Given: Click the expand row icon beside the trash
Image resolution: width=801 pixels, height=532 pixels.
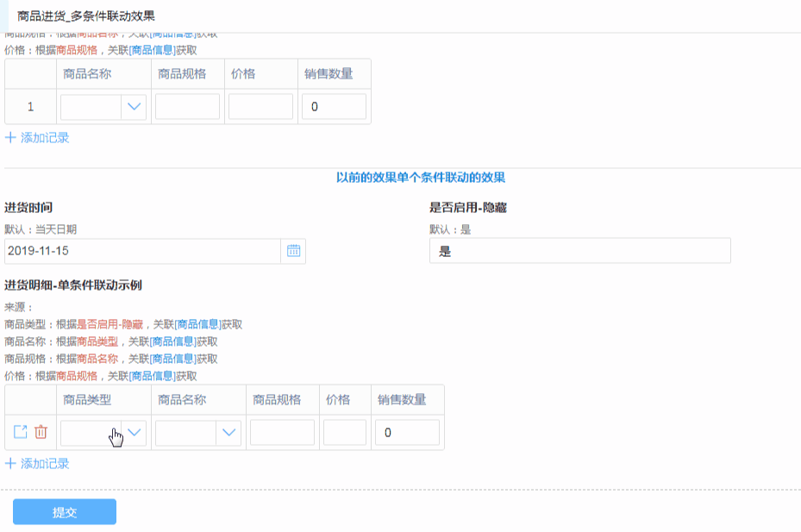Looking at the screenshot, I should (21, 432).
